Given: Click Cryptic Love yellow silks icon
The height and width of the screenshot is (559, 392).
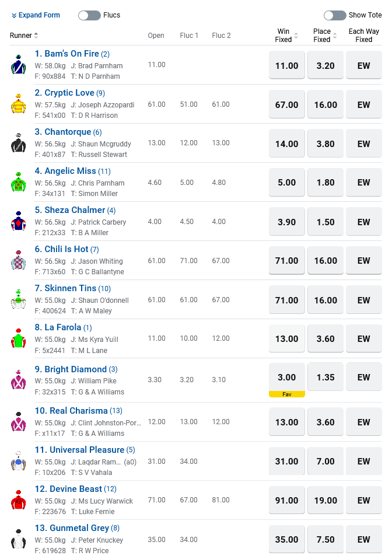Looking at the screenshot, I should click(x=18, y=104).
